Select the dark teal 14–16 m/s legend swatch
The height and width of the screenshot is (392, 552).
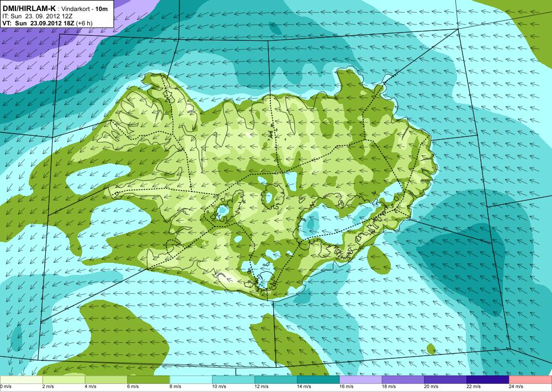(319, 380)
